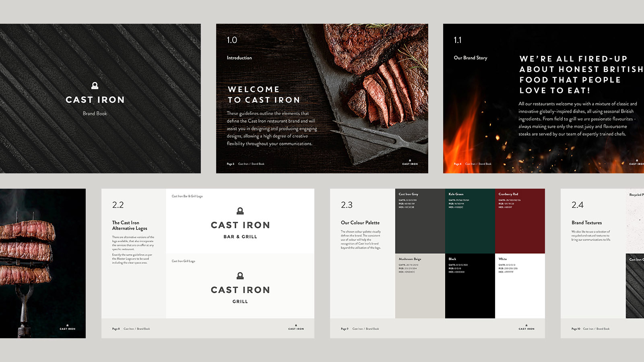This screenshot has height=362, width=644.
Task: Select the Black colour swatch
Action: (x=470, y=286)
